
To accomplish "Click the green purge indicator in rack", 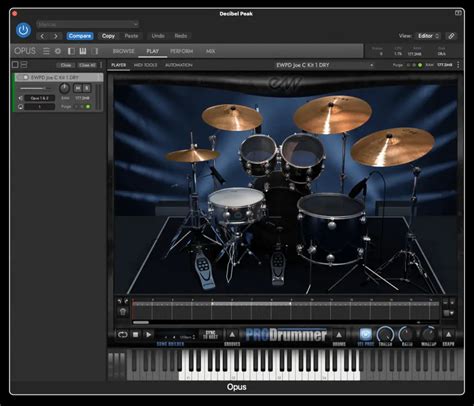I will 88,107.
